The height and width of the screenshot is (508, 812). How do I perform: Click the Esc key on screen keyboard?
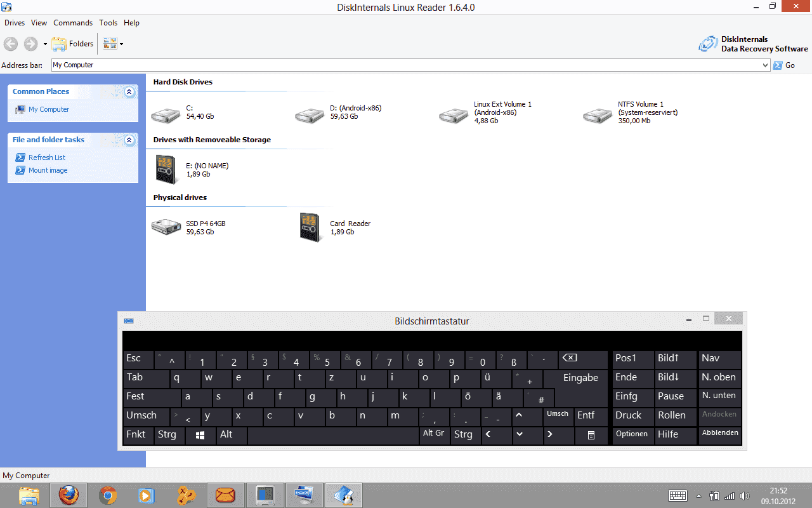pos(138,359)
